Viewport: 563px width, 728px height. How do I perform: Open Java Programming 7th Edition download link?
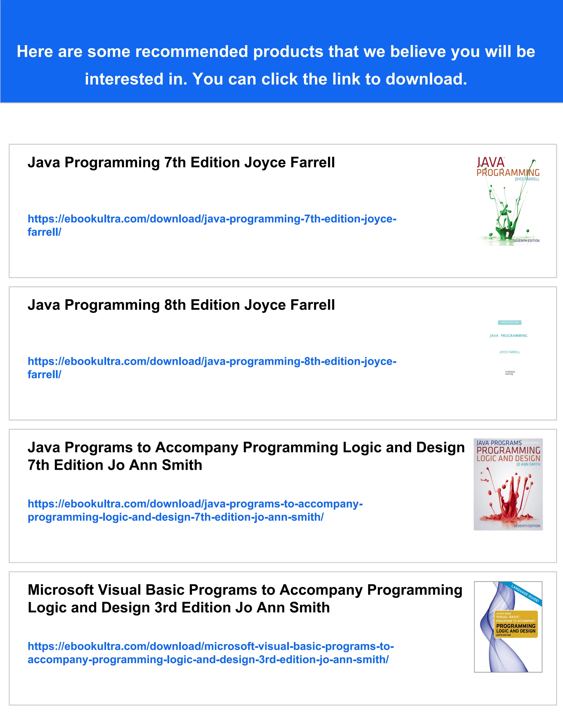coord(212,219)
